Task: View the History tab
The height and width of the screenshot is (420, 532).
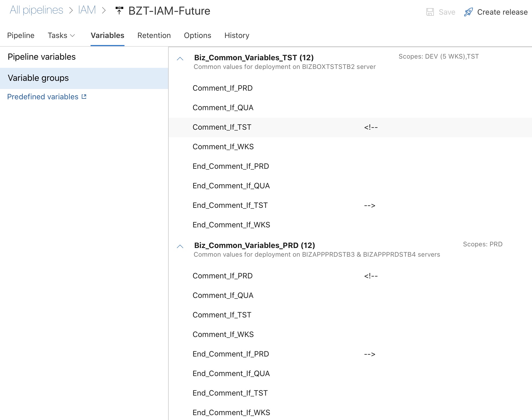Action: click(x=237, y=35)
